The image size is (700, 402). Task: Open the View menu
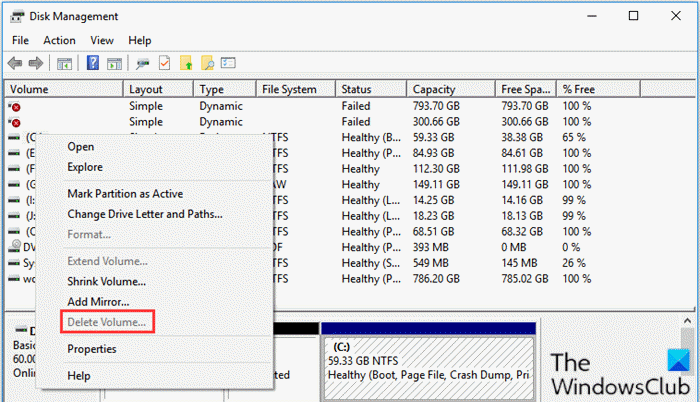[x=102, y=41]
